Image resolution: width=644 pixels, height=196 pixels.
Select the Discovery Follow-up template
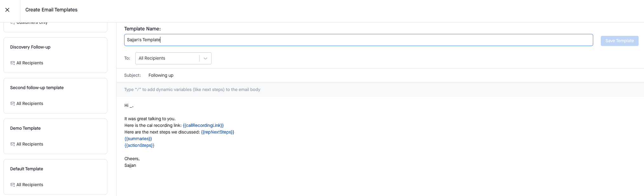(x=55, y=55)
